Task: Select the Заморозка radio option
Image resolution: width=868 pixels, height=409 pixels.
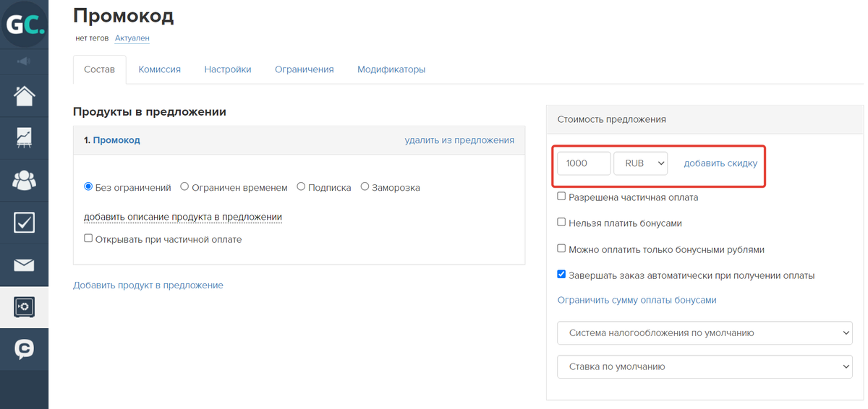Action: coord(365,187)
